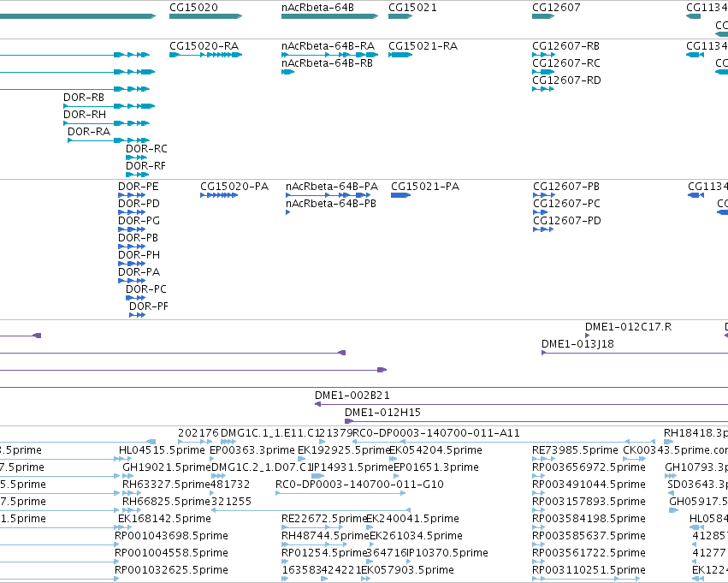The height and width of the screenshot is (583, 728).
Task: Open the nAcRbeta-64B-PA protein label
Action: tap(332, 187)
